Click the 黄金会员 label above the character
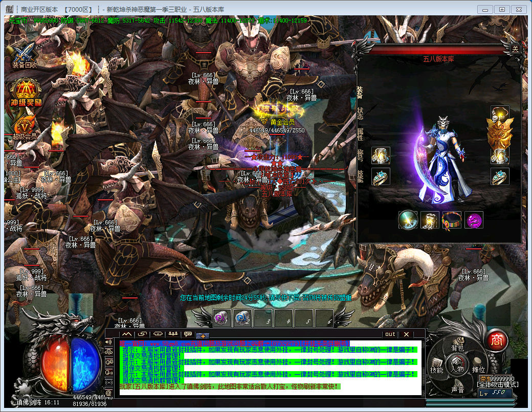The image size is (532, 412). pos(282,122)
